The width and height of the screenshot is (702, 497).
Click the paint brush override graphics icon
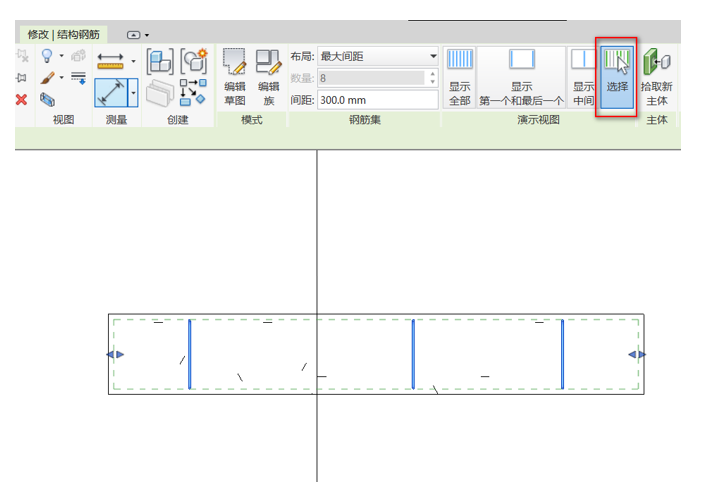pos(47,78)
